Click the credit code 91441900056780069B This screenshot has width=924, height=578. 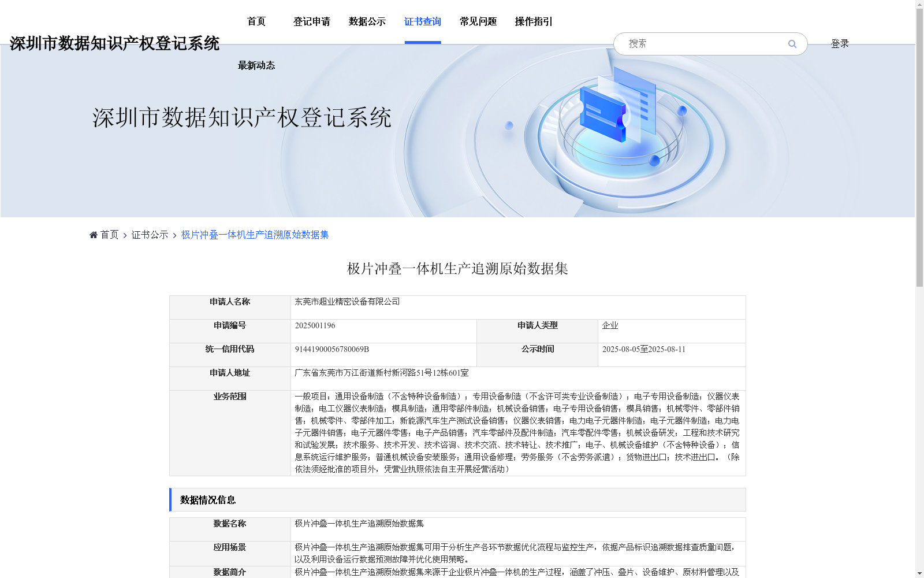tap(331, 349)
